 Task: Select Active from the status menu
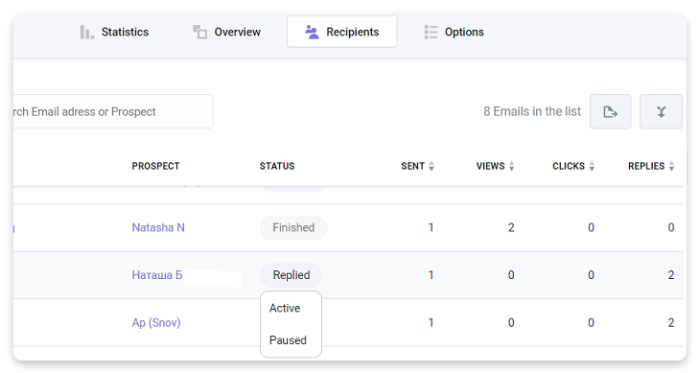click(285, 308)
